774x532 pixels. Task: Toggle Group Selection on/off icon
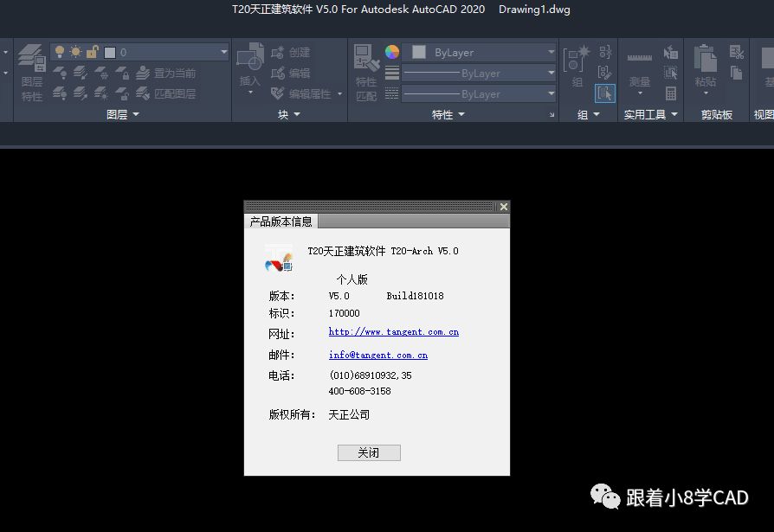(605, 93)
